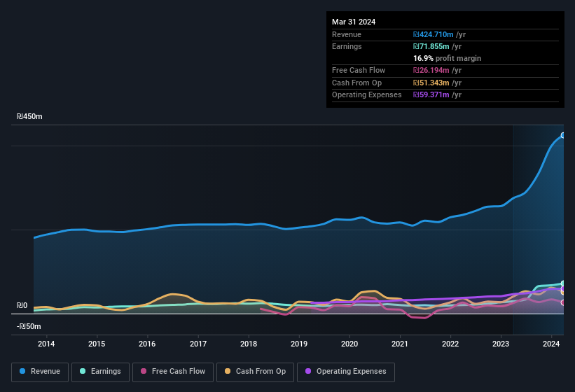Click the orange Cash From Op legend dot

click(x=227, y=372)
